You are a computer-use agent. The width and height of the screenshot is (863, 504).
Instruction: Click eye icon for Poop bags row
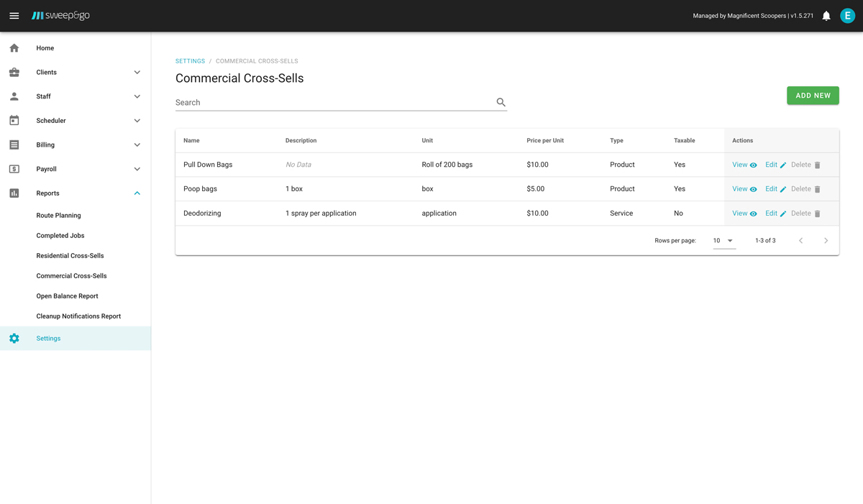[x=754, y=190]
